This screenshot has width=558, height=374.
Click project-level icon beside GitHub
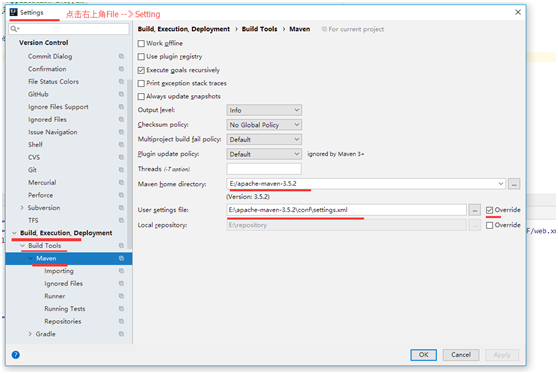click(121, 94)
